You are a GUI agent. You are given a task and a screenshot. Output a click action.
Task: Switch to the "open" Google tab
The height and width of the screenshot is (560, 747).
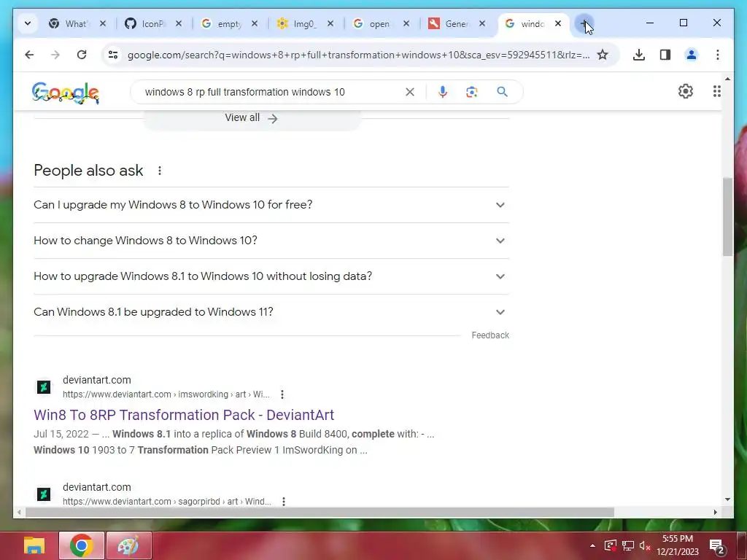tap(373, 23)
